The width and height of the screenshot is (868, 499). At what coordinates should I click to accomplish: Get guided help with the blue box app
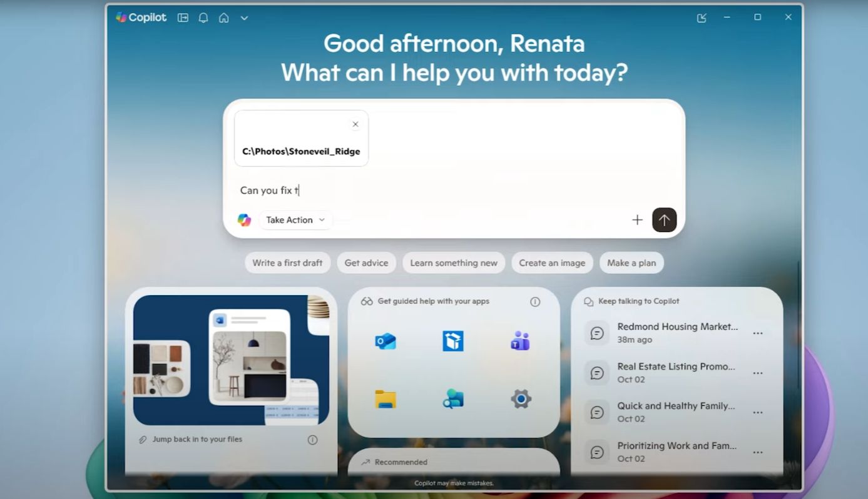[453, 341]
